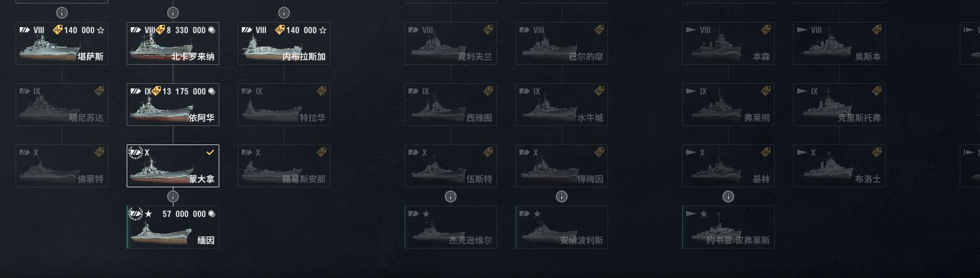Viewport: 980px width, 278px height.
Task: Select the 路易斯安那 ship card
Action: [x=284, y=166]
